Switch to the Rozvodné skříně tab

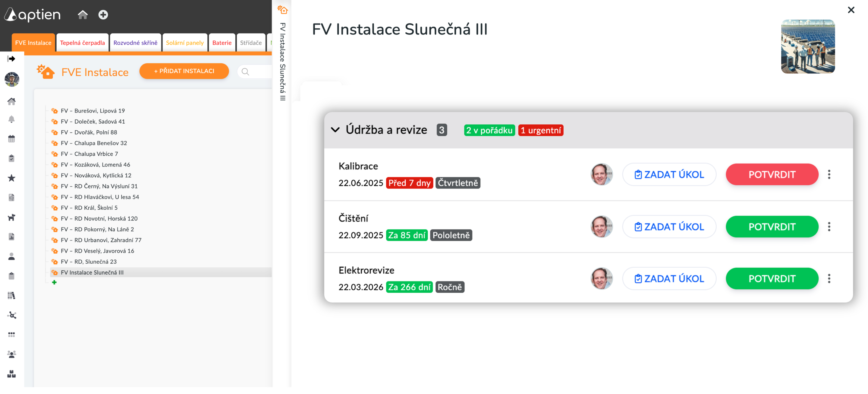point(135,43)
